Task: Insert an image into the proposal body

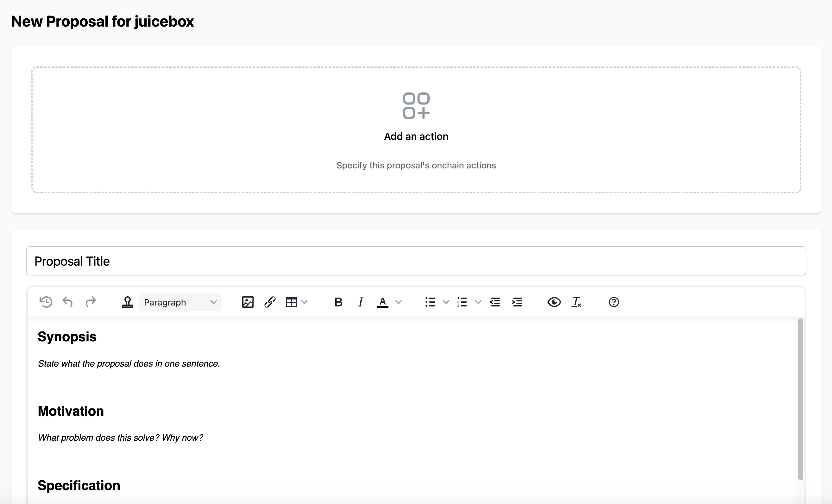Action: (248, 302)
